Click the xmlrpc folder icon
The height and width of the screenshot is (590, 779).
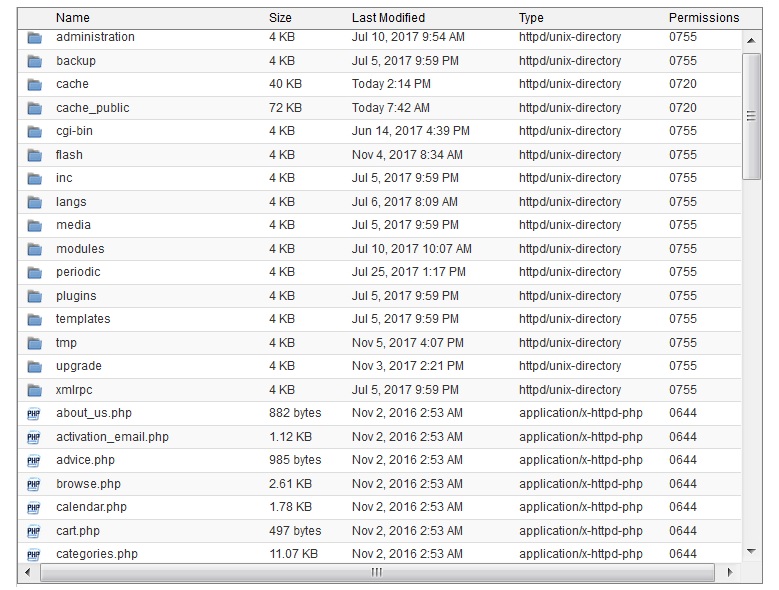(35, 390)
